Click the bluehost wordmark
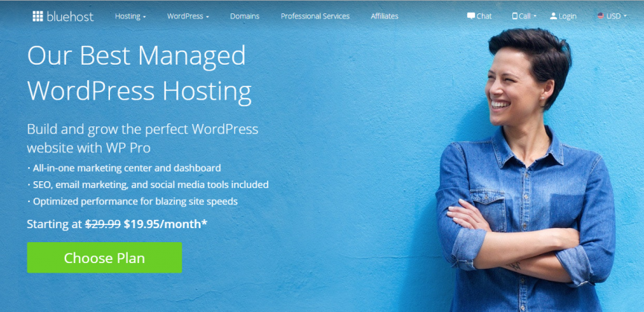The image size is (644, 312). pyautogui.click(x=70, y=16)
